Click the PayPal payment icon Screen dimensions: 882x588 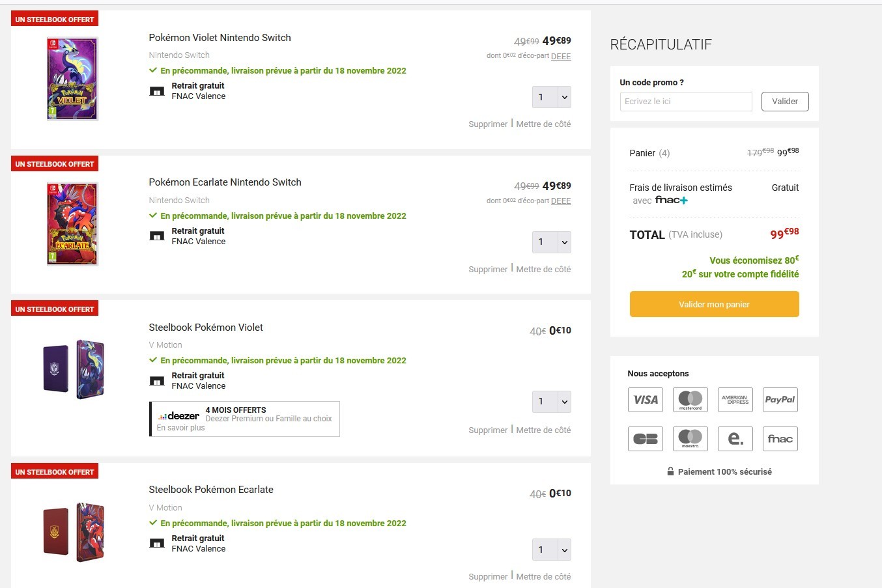point(780,400)
